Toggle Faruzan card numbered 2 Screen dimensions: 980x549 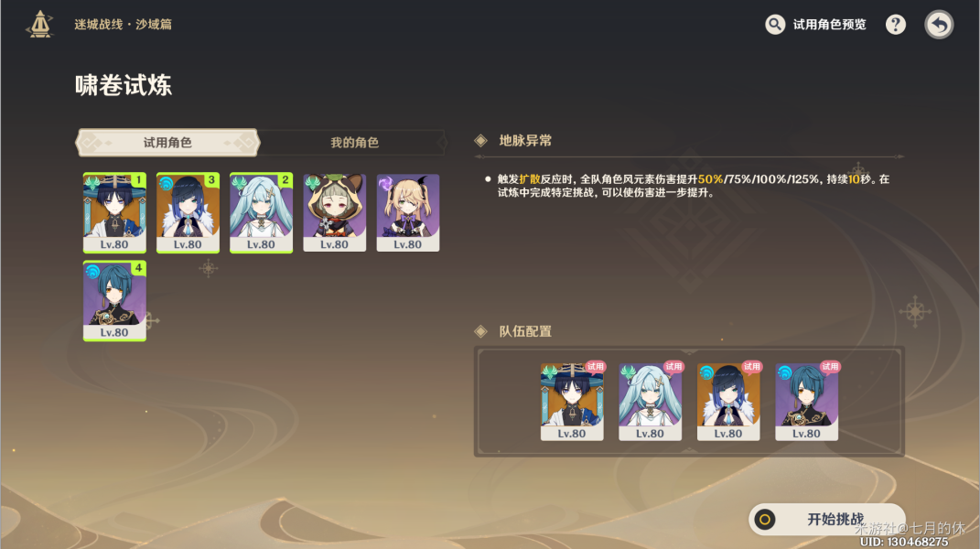(262, 212)
